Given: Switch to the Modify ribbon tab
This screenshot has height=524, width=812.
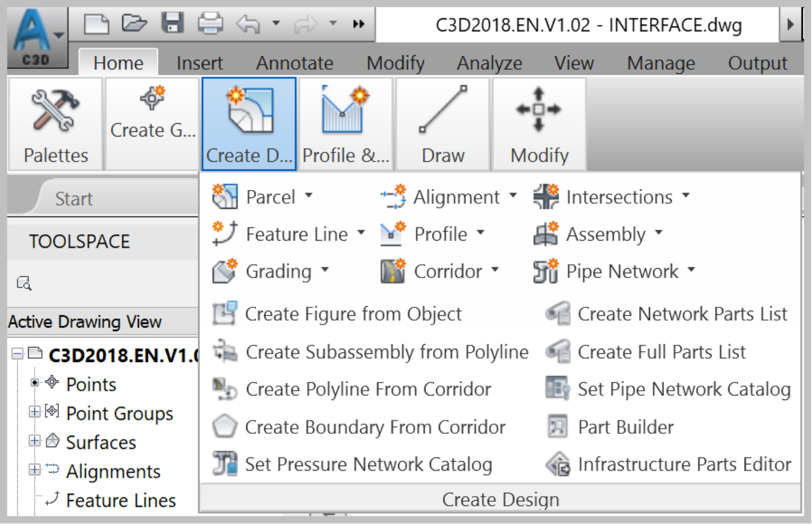Looking at the screenshot, I should point(396,63).
